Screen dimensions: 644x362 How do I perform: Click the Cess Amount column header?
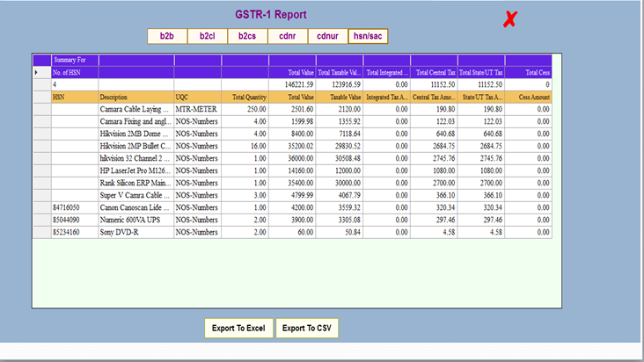pyautogui.click(x=528, y=98)
